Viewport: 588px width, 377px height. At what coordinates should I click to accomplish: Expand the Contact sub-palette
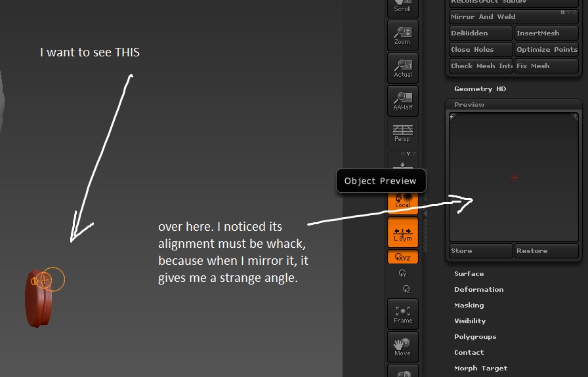click(x=469, y=352)
